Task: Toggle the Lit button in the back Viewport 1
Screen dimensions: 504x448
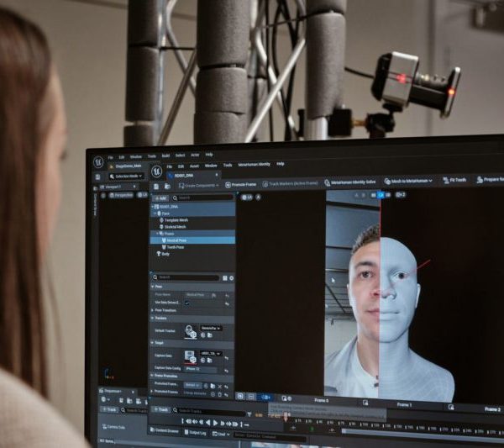Action: pos(142,195)
